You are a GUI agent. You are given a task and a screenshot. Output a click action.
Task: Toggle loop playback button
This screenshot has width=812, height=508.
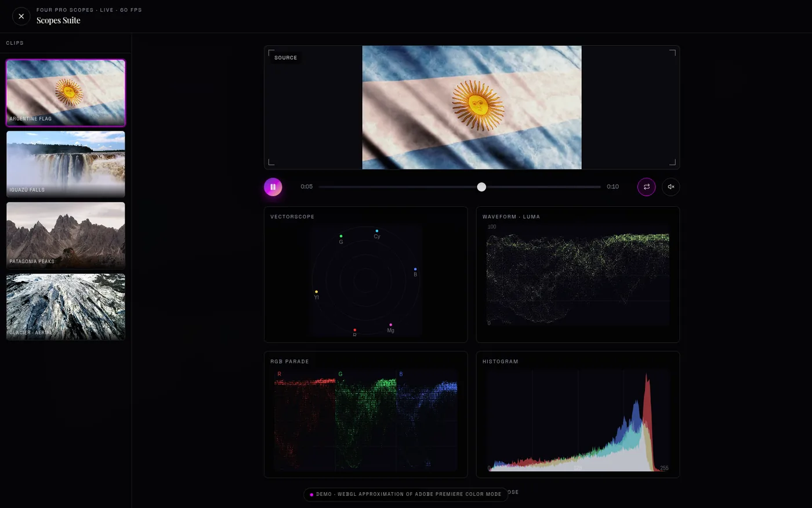pos(646,187)
